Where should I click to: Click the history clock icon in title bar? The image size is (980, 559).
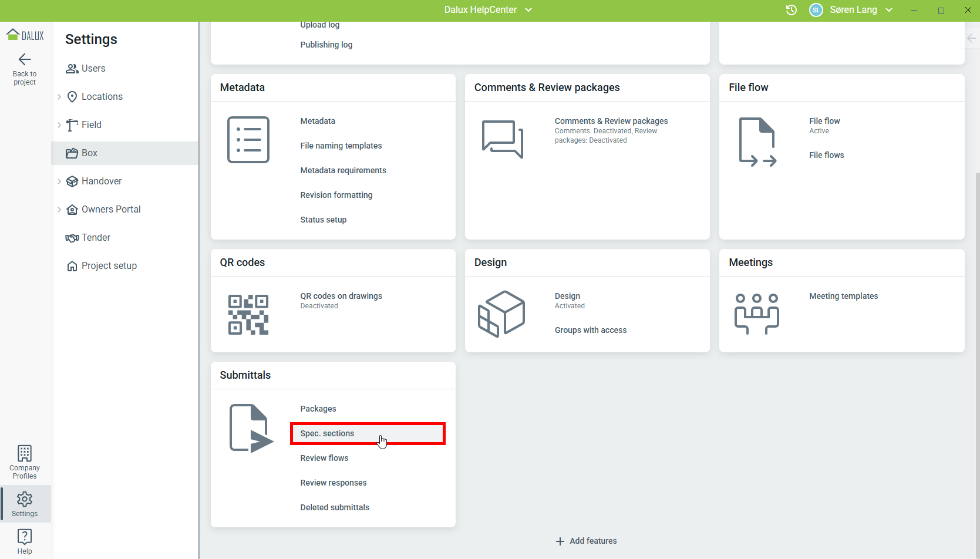click(792, 10)
